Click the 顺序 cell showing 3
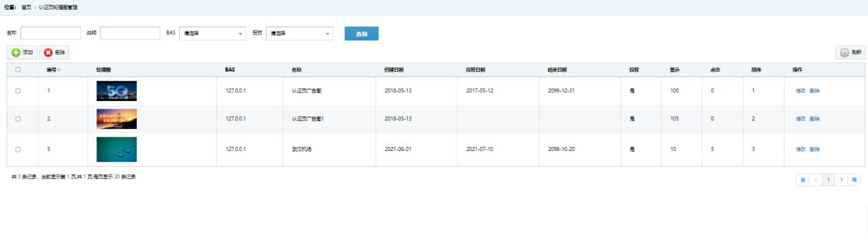This screenshot has height=252, width=868. 753,149
